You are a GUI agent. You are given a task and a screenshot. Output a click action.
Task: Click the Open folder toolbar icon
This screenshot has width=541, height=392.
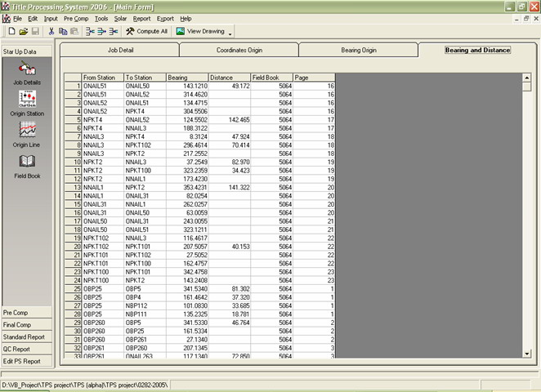(x=24, y=31)
